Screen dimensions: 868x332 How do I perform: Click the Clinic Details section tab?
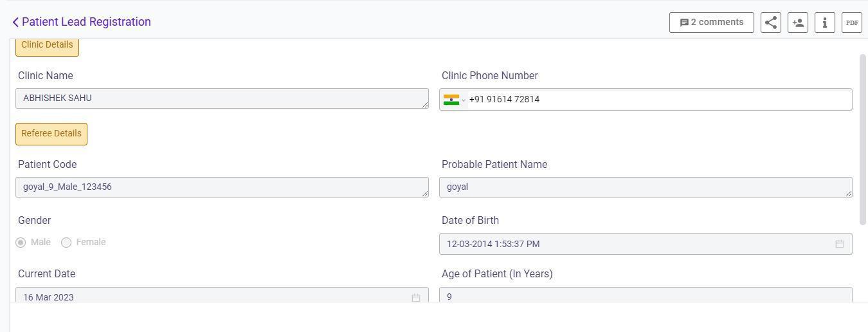tap(47, 46)
